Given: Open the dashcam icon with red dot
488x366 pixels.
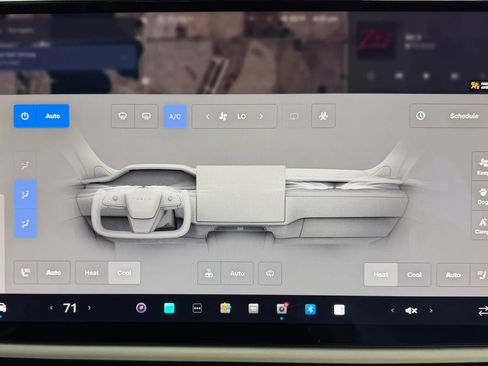Looking at the screenshot, I should pyautogui.click(x=282, y=309).
